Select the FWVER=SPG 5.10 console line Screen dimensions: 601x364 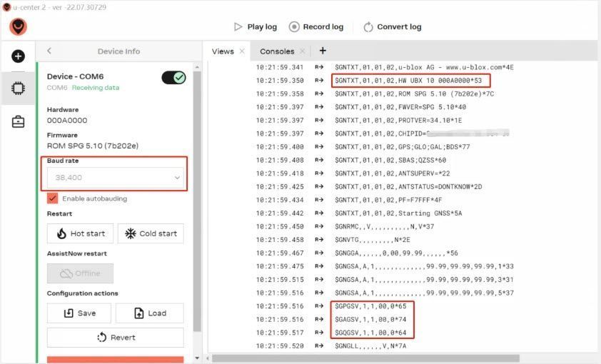400,107
